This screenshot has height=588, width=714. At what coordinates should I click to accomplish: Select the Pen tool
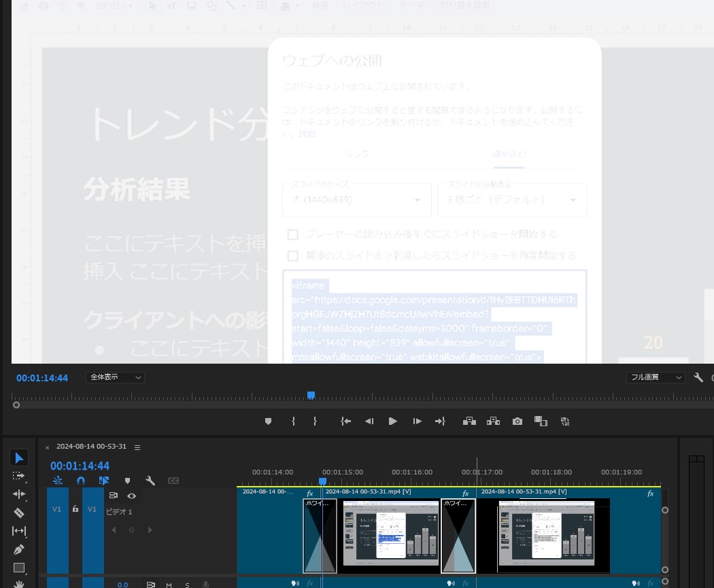coord(19,549)
